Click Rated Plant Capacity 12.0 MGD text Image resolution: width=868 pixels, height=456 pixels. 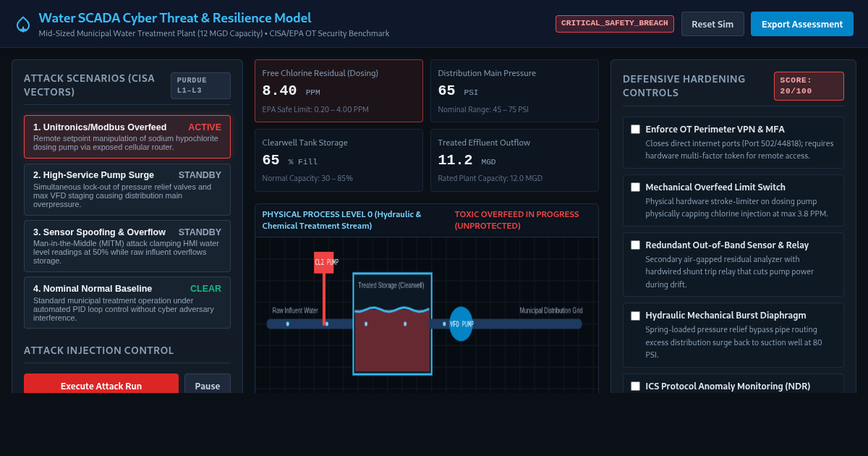[x=490, y=179]
